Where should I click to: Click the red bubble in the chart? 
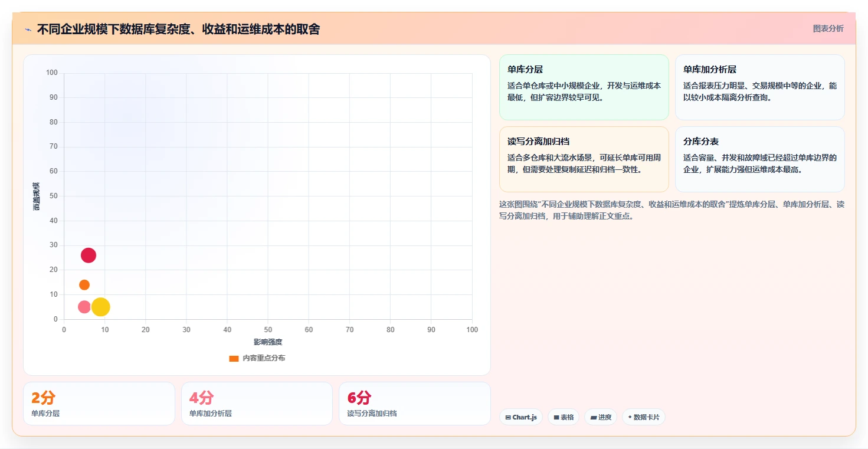coord(89,255)
